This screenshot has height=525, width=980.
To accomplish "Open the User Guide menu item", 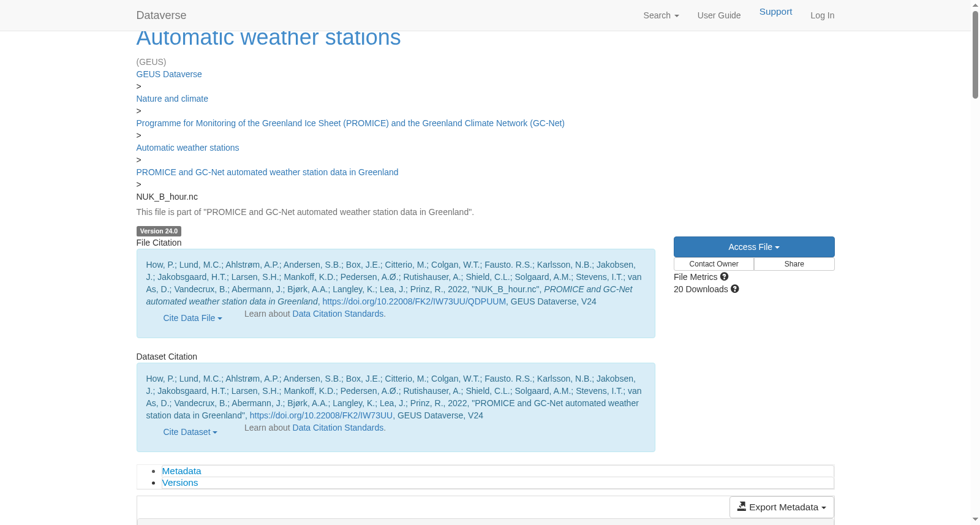I will (x=719, y=15).
